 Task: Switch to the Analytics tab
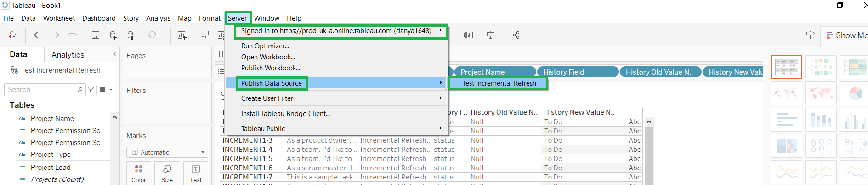click(68, 55)
